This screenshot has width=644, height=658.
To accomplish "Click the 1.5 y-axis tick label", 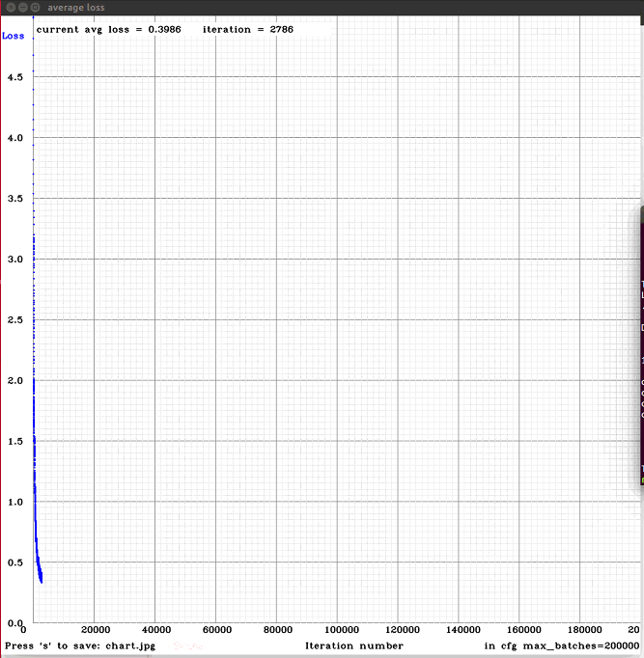I will pos(15,441).
